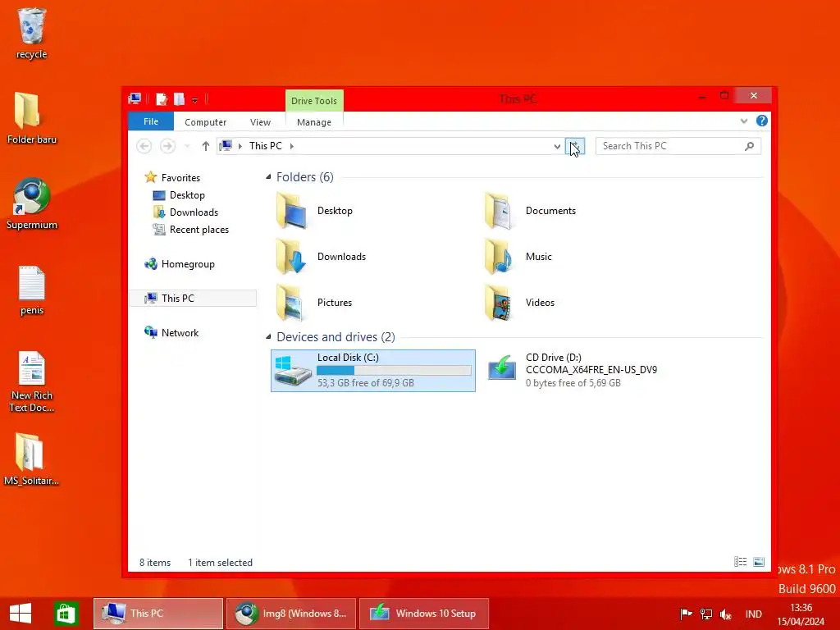Open Action Center flag tray icon
840x630 pixels.
click(x=686, y=614)
